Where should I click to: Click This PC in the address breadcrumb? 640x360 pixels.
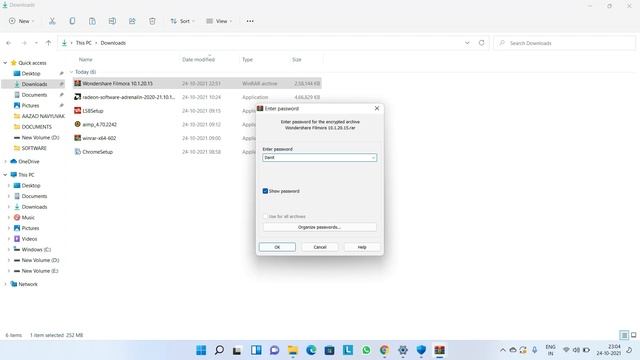tap(84, 43)
